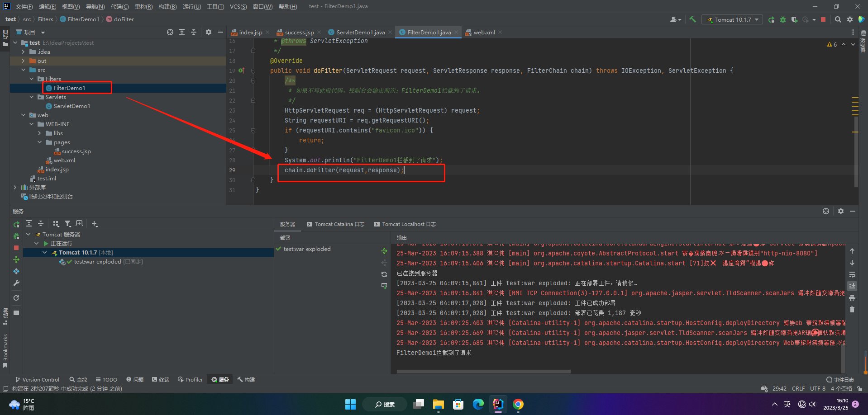Click the green Debug bug icon in top toolbar
Viewport: 868px width, 415px height.
coord(783,19)
